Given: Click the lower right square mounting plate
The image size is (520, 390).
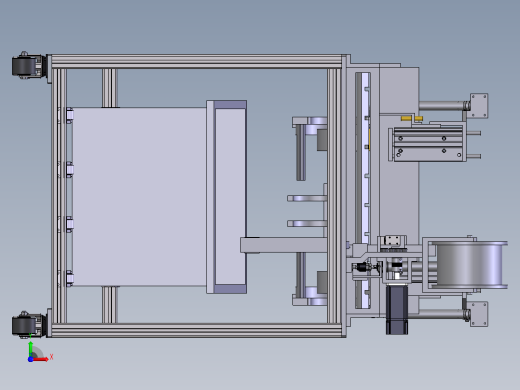Looking at the screenshot, I should tap(479, 314).
